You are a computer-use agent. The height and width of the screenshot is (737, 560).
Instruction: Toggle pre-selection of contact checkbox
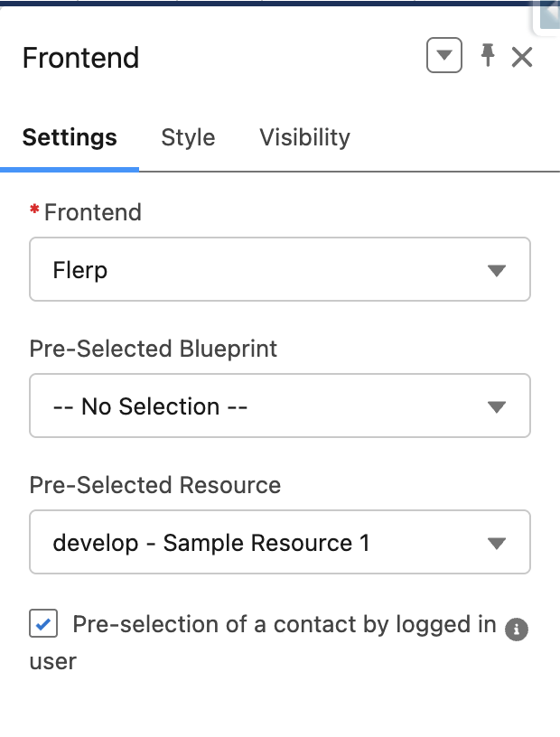[43, 624]
